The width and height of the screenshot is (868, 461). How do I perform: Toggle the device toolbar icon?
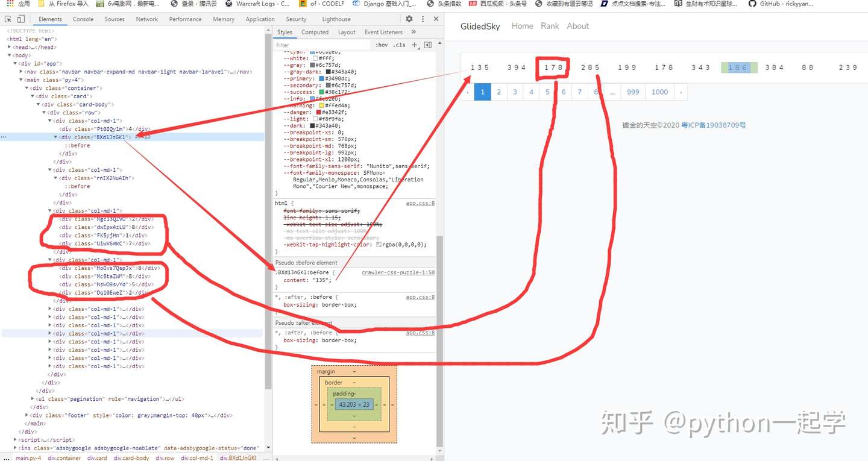pyautogui.click(x=20, y=19)
